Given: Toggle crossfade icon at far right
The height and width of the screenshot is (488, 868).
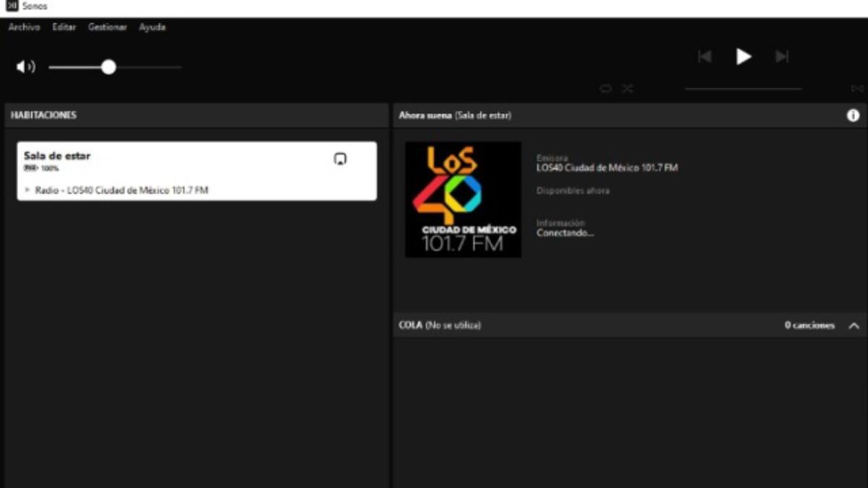Looking at the screenshot, I should click(x=857, y=88).
